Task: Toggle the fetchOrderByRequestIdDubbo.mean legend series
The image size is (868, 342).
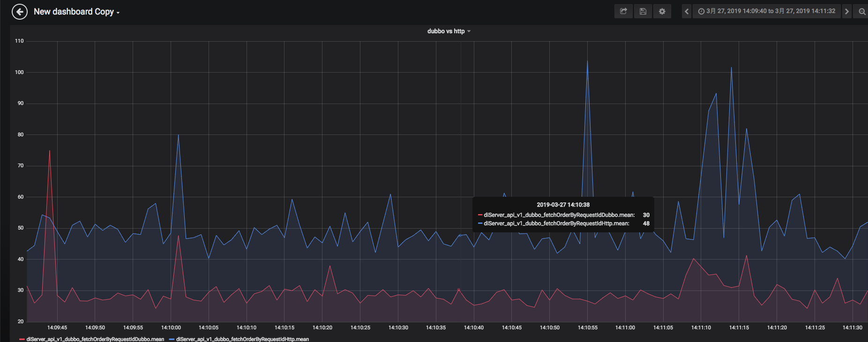Action: point(95,339)
